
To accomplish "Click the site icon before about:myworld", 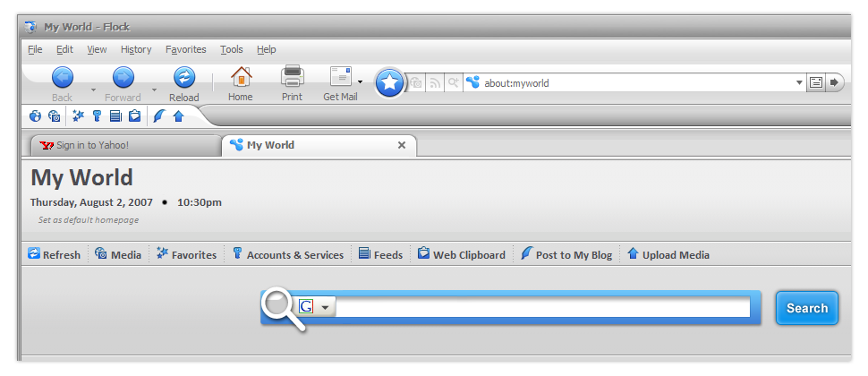I will [x=472, y=82].
